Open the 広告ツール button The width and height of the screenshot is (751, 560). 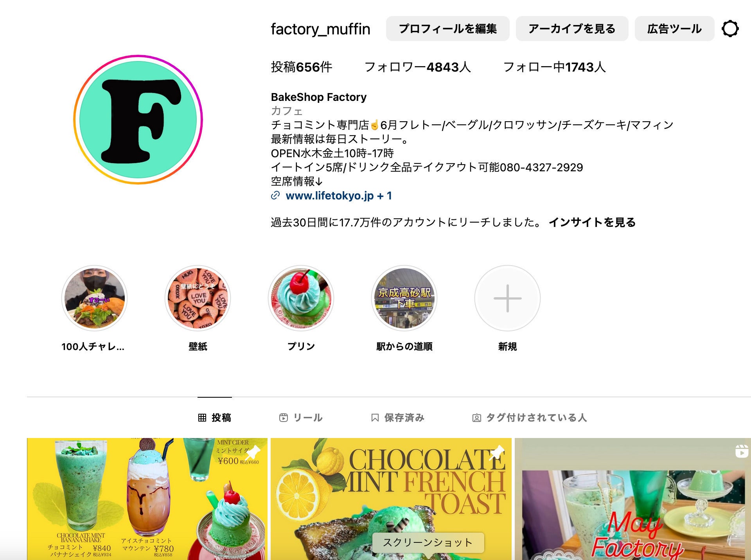(x=674, y=29)
